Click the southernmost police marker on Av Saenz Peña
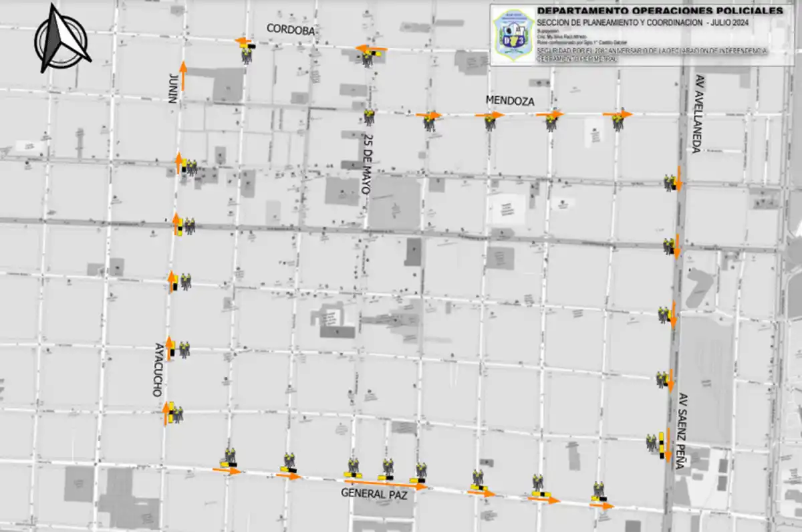Image resolution: width=802 pixels, height=532 pixels. tap(652, 442)
